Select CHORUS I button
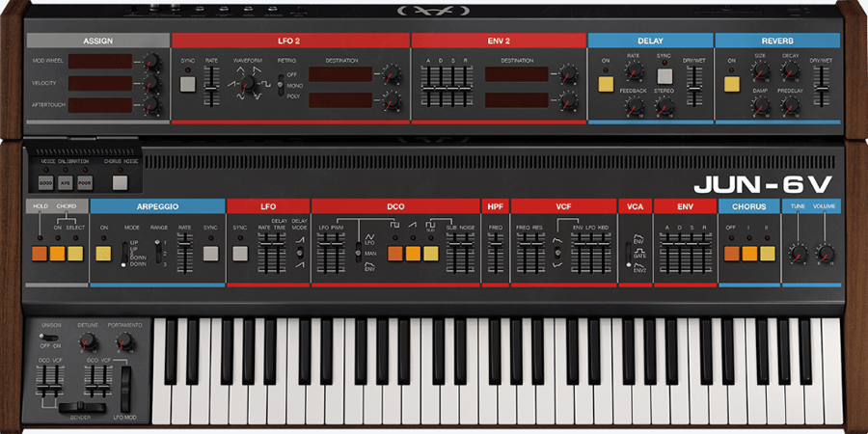The height and width of the screenshot is (434, 868). pyautogui.click(x=749, y=254)
